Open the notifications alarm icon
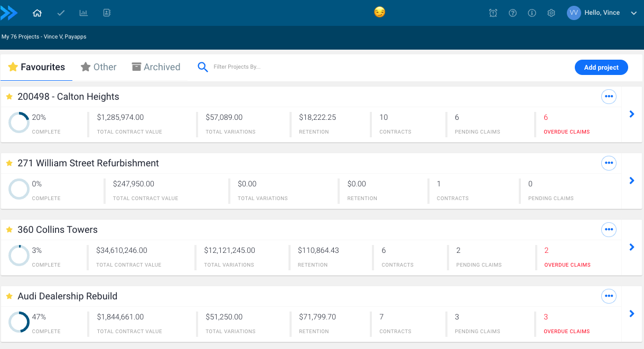 pyautogui.click(x=493, y=13)
